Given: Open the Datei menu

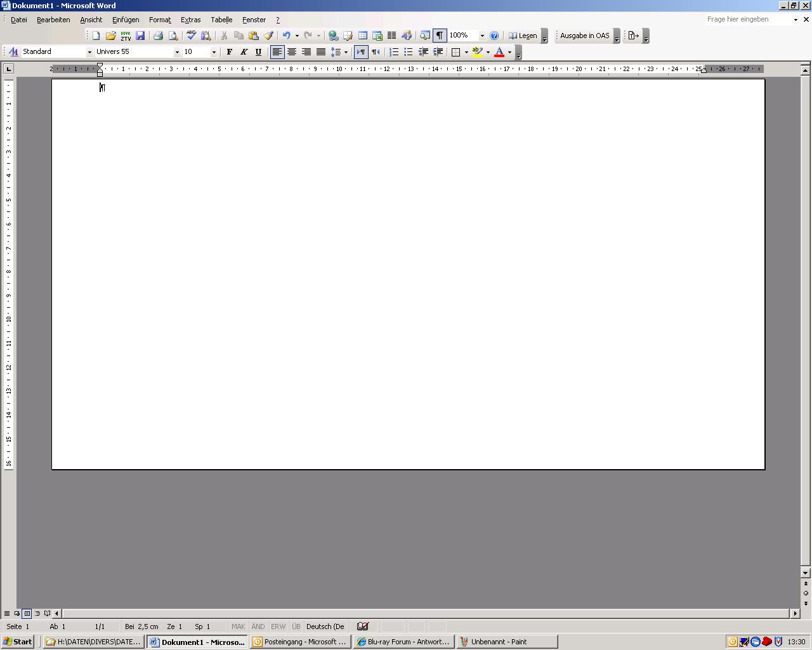Looking at the screenshot, I should 19,20.
